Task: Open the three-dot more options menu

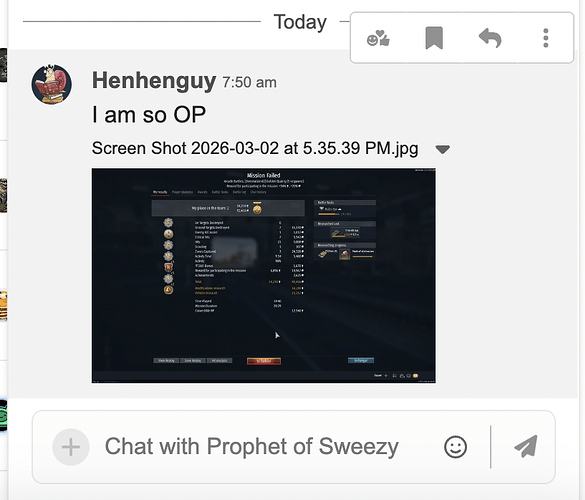Action: [546, 38]
